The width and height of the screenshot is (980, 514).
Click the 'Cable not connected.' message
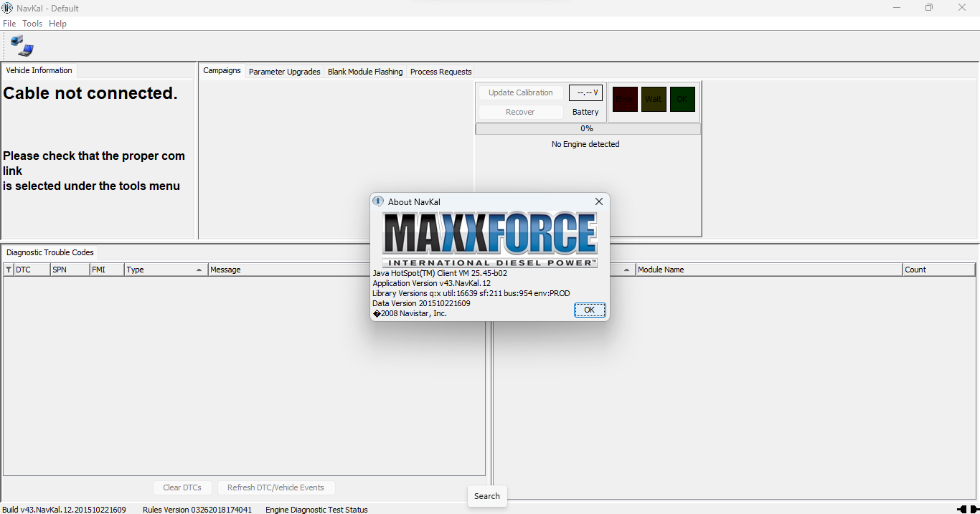tap(90, 93)
